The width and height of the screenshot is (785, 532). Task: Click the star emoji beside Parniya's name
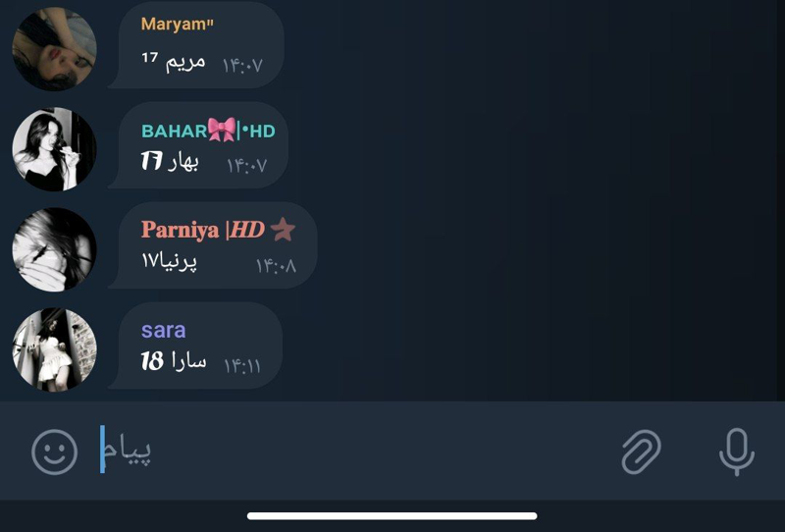tap(283, 230)
